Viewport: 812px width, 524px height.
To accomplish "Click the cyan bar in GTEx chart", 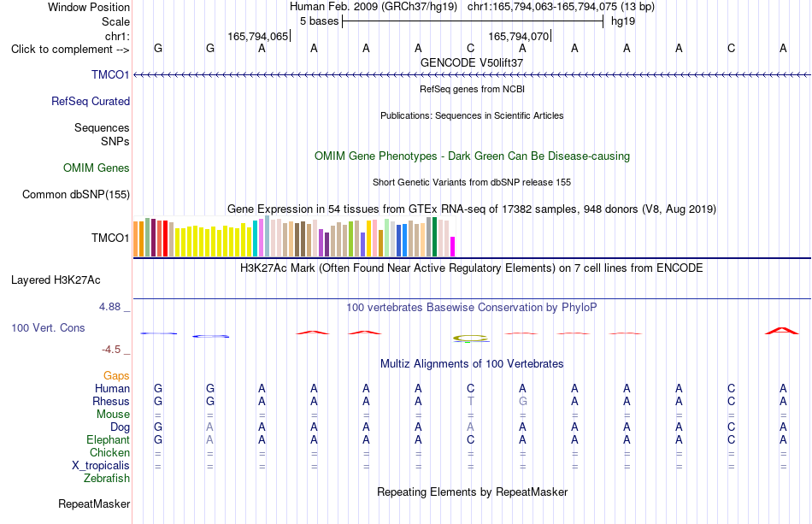I will pyautogui.click(x=255, y=238).
